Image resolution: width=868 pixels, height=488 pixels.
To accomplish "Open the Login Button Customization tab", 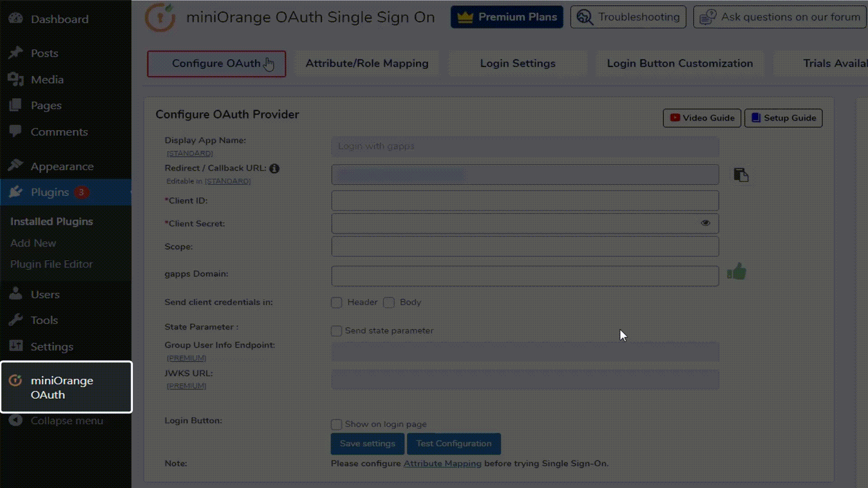I will click(x=680, y=63).
